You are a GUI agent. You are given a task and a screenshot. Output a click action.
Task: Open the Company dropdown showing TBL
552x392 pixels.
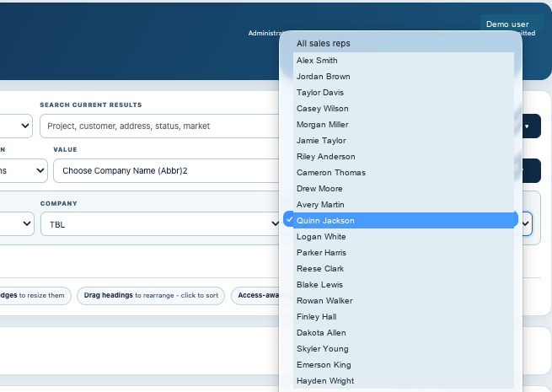point(160,224)
